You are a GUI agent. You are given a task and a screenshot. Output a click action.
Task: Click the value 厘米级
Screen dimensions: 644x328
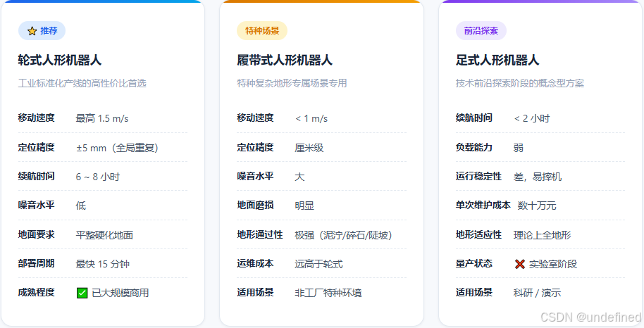pos(309,148)
